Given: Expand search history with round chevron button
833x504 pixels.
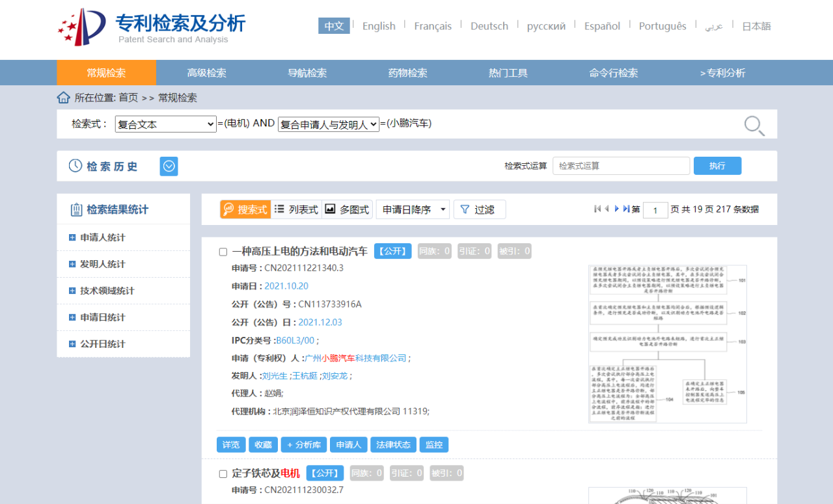Looking at the screenshot, I should pyautogui.click(x=169, y=166).
